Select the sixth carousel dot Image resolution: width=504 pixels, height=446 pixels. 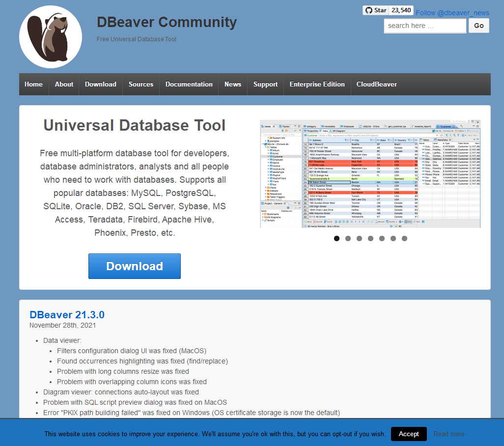(x=393, y=238)
